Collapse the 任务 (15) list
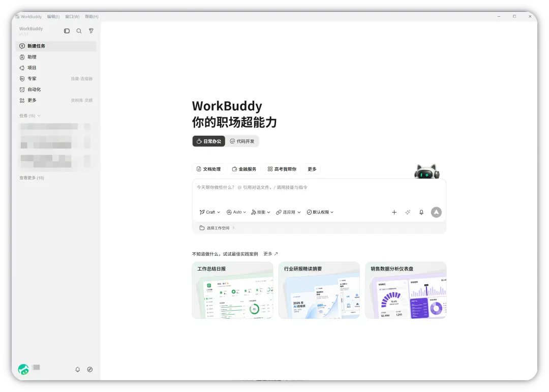The height and width of the screenshot is (392, 549). pos(30,115)
